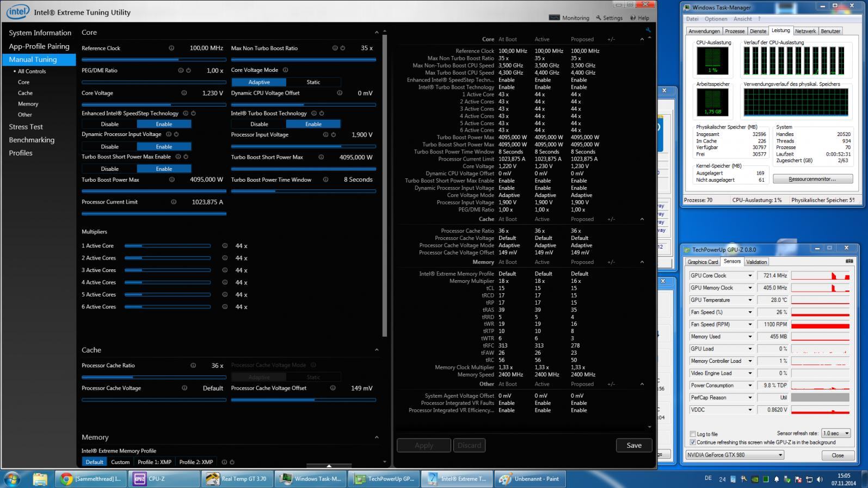Click the Core Voltage Mode info icon
This screenshot has height=488, width=868.
click(x=285, y=70)
